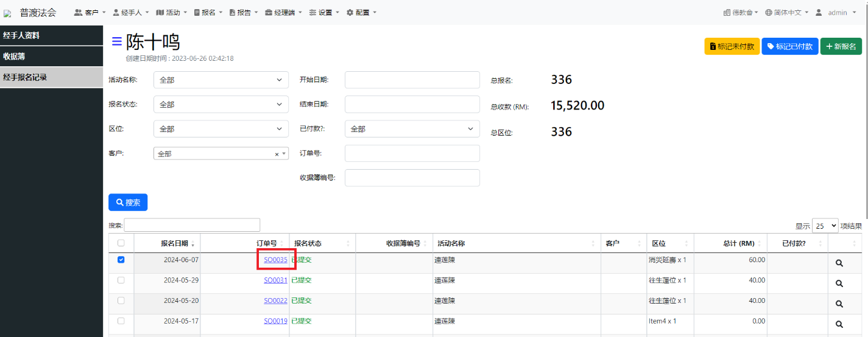
Task: Open the 区位 filter dropdown
Action: [221, 129]
